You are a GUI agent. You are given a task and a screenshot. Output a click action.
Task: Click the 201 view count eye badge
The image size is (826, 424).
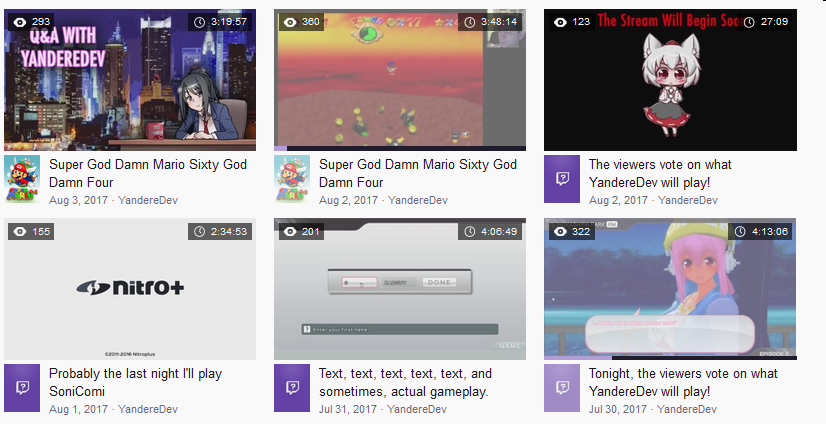(x=301, y=231)
